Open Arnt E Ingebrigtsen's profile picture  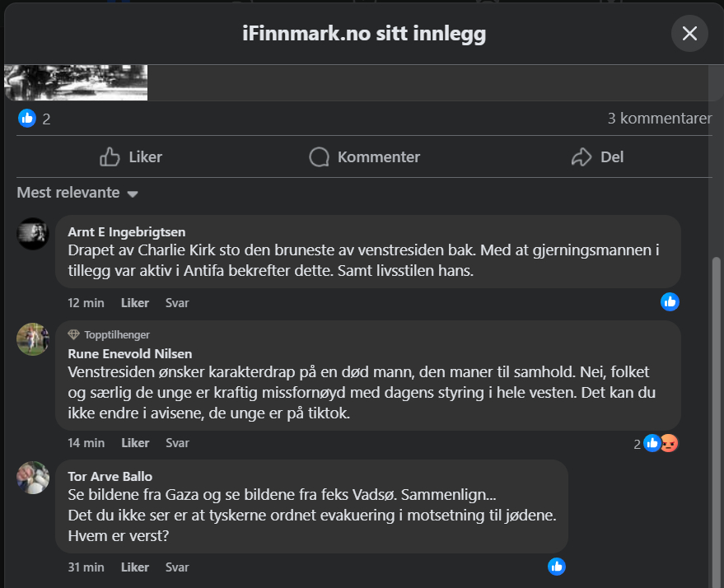[33, 234]
